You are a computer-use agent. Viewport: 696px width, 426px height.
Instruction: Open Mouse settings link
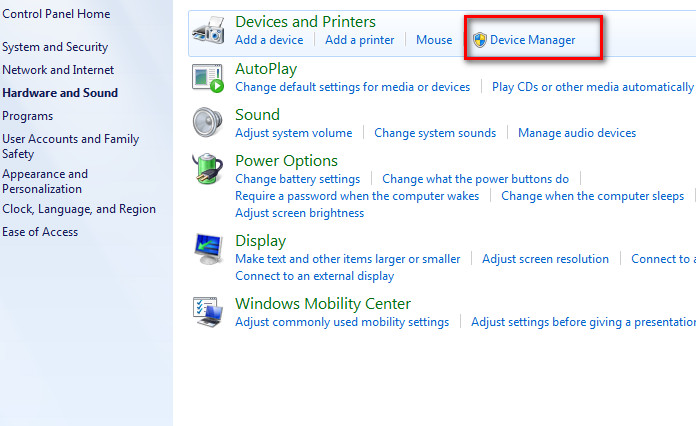coord(434,40)
